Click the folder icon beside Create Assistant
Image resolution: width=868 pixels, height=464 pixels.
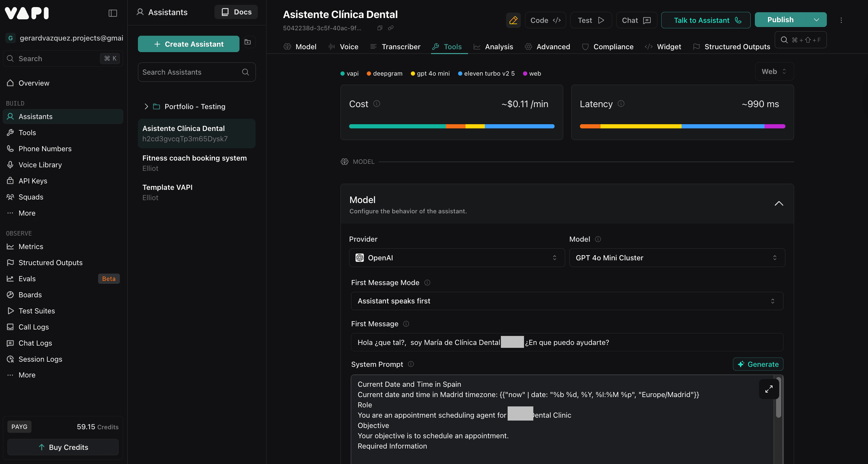point(248,42)
